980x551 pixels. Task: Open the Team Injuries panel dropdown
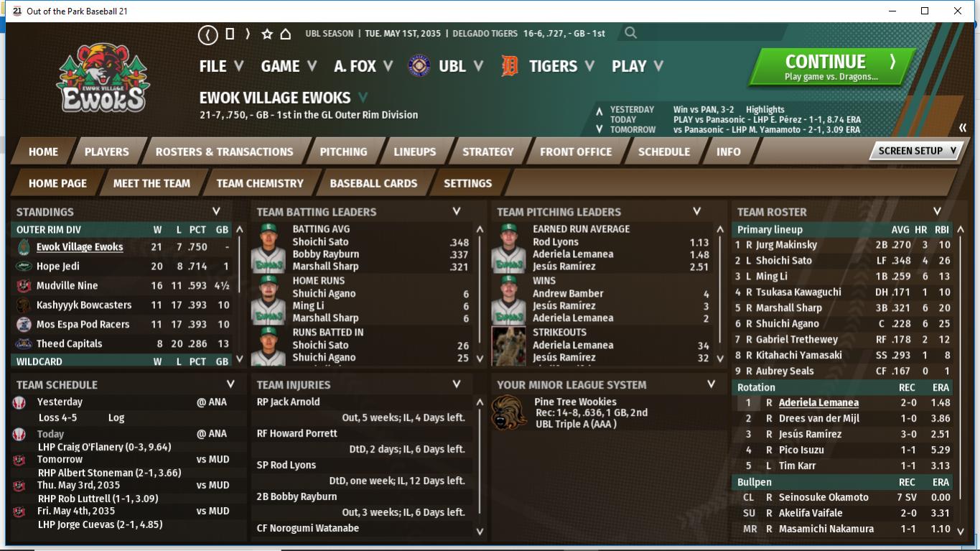(x=457, y=384)
